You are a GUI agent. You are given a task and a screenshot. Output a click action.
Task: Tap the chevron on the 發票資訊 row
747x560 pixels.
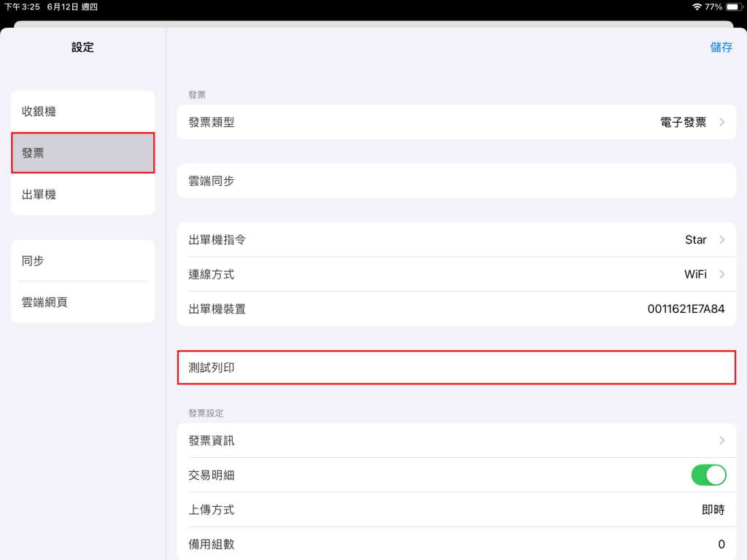click(722, 440)
